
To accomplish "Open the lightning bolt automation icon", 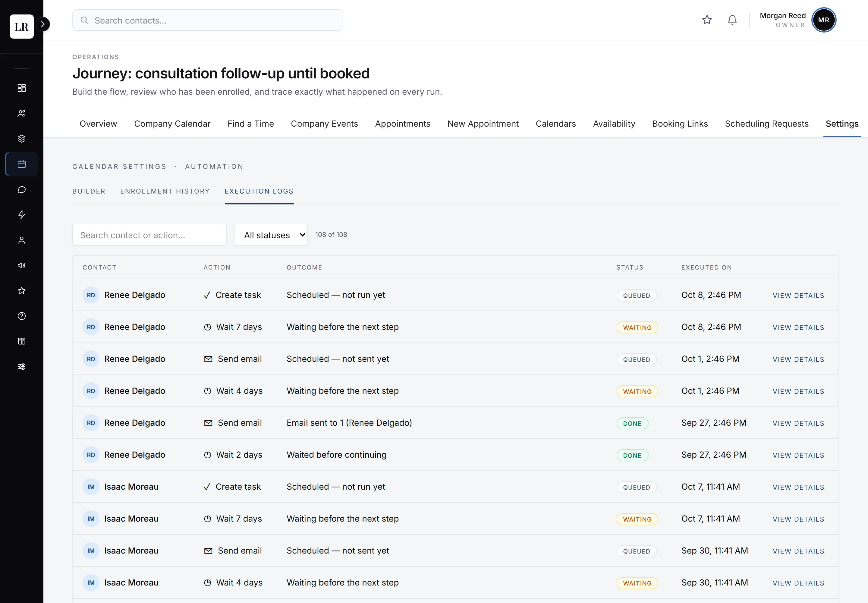I will 21,215.
